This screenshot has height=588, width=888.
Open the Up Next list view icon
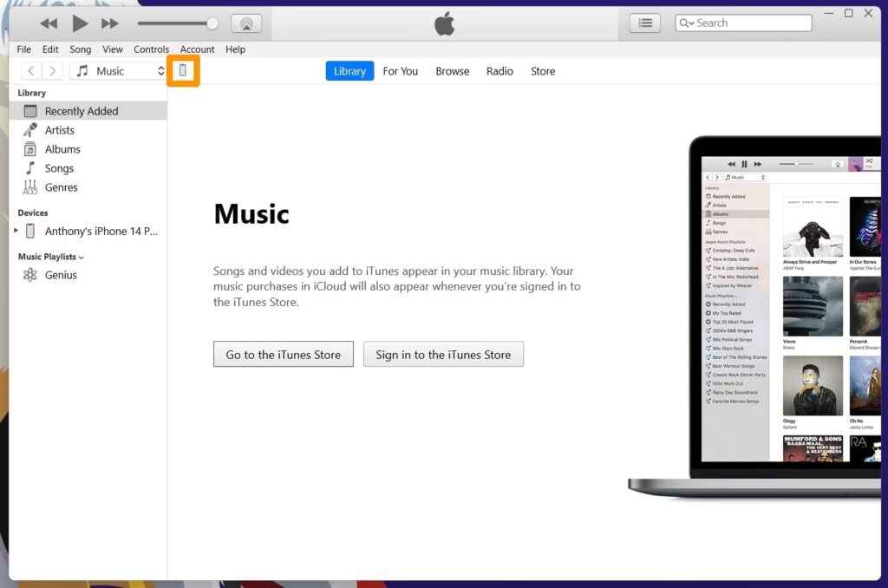(644, 23)
